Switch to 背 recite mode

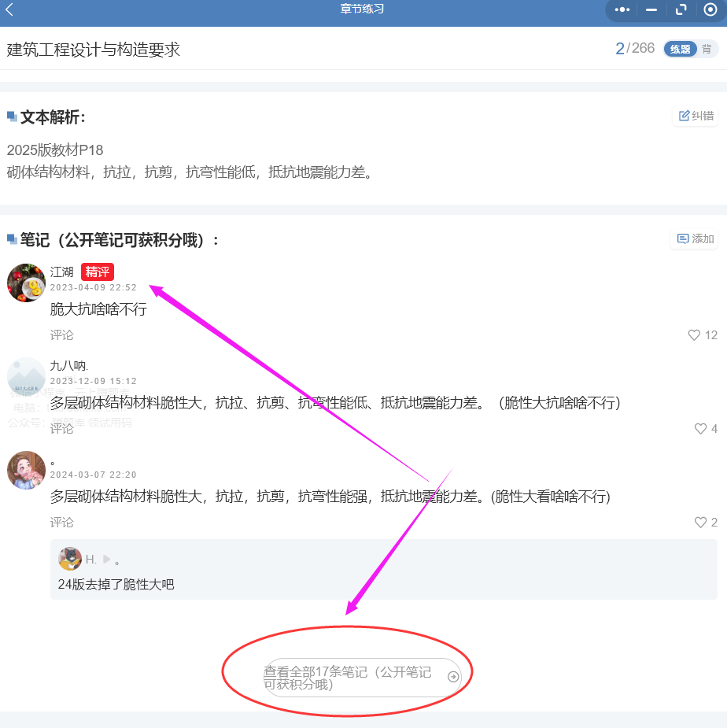707,49
